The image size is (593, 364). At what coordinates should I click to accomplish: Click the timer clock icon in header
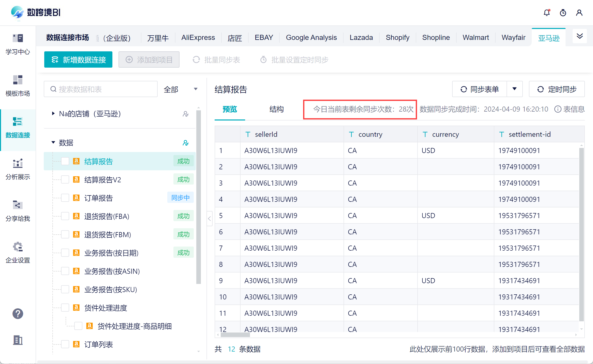pyautogui.click(x=563, y=13)
